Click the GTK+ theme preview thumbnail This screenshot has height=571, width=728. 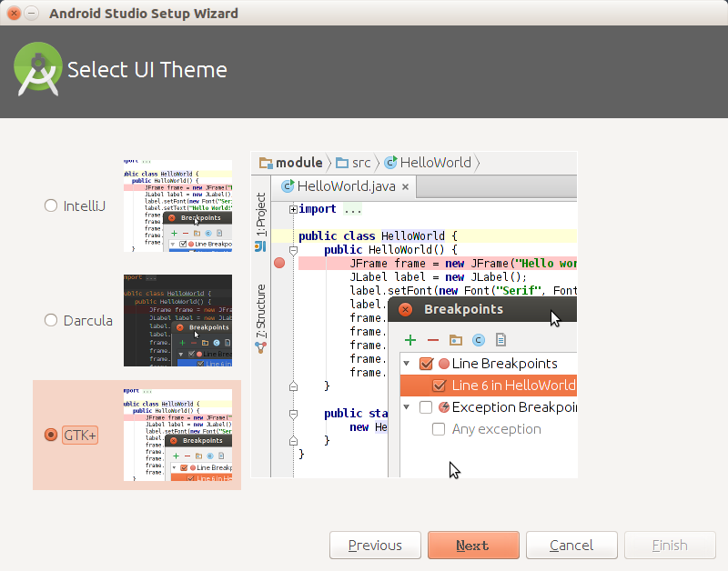tap(177, 435)
